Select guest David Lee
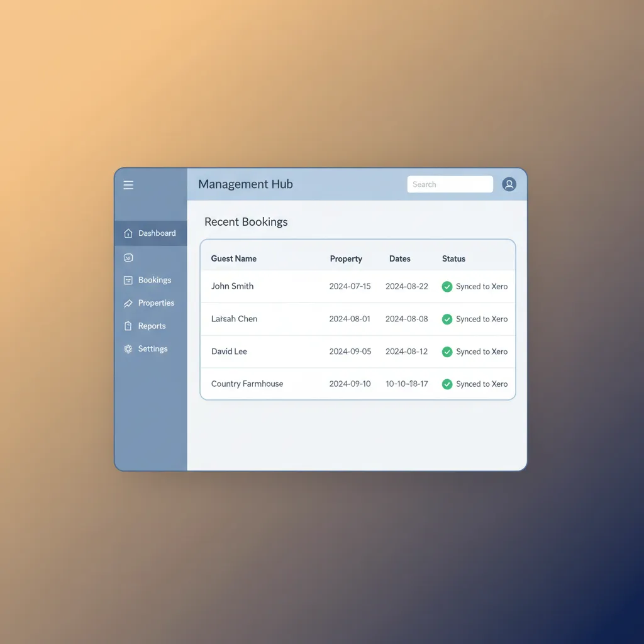The width and height of the screenshot is (644, 644). point(229,352)
